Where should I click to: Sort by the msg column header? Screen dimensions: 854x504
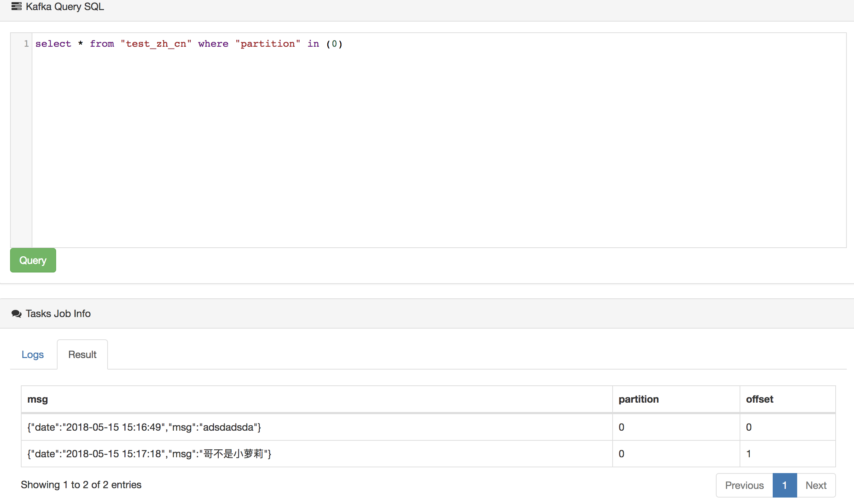pyautogui.click(x=37, y=399)
